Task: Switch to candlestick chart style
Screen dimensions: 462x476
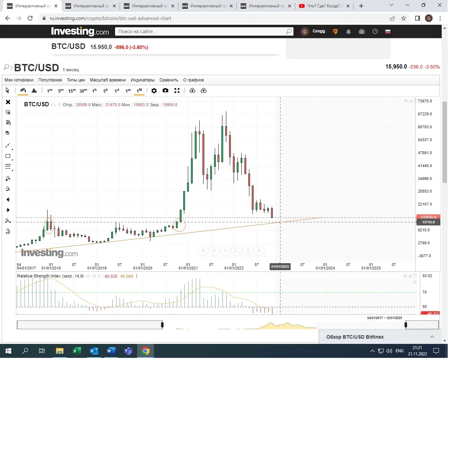Action: (x=23, y=91)
